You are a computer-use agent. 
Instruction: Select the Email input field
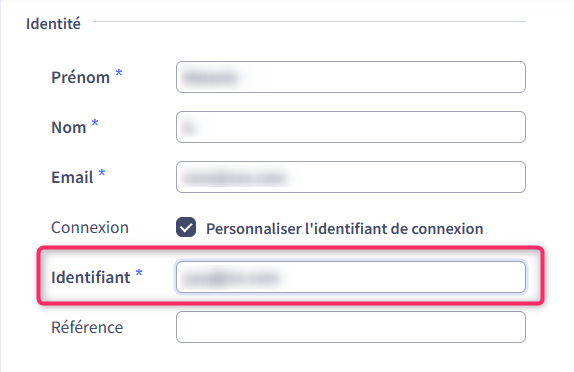point(351,177)
